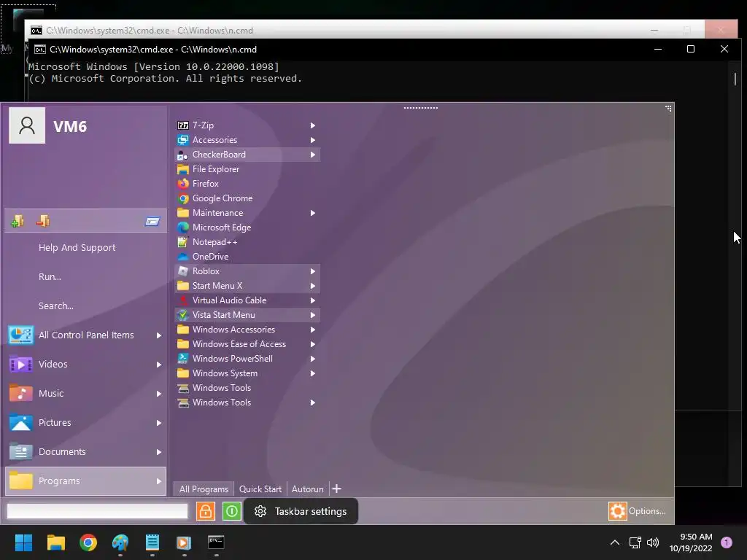The width and height of the screenshot is (747, 560).
Task: Click the start menu search field
Action: [x=97, y=511]
